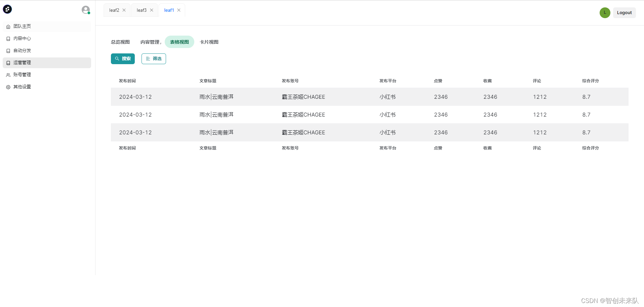644x307 pixels.
Task: Click the top 发布账号 column header
Action: [290, 81]
